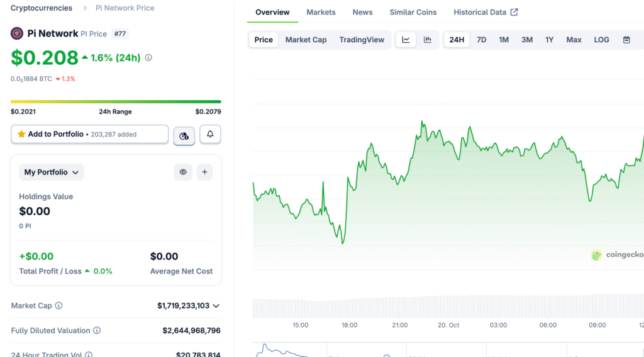The width and height of the screenshot is (644, 357).
Task: Toggle holdings visibility with the eye icon
Action: 183,172
